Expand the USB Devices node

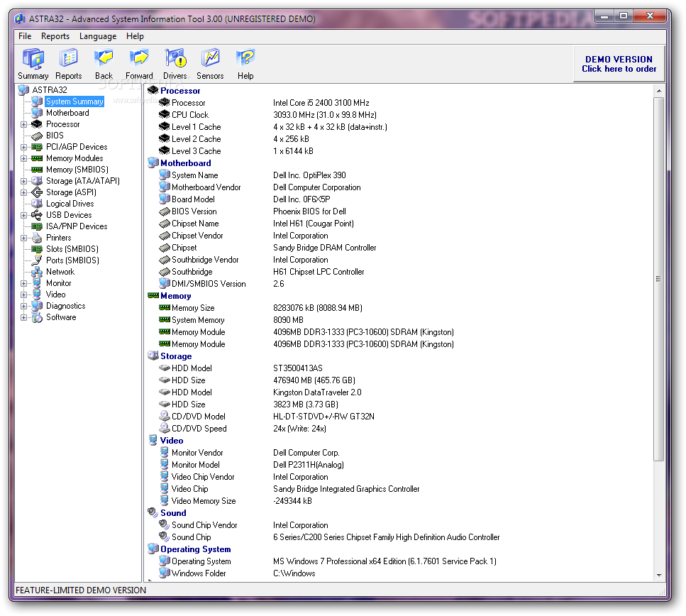point(23,215)
